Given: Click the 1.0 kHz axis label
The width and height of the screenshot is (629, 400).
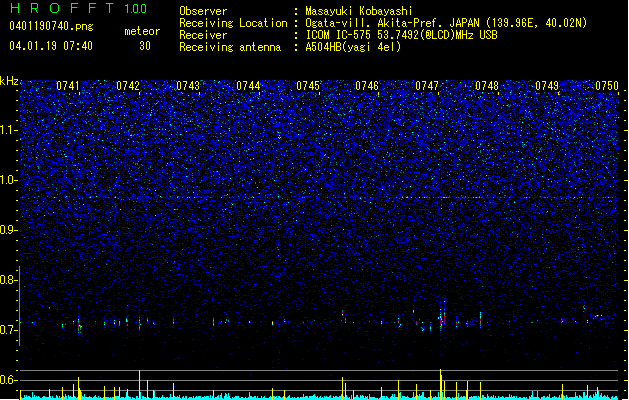Looking at the screenshot, I should coord(9,180).
